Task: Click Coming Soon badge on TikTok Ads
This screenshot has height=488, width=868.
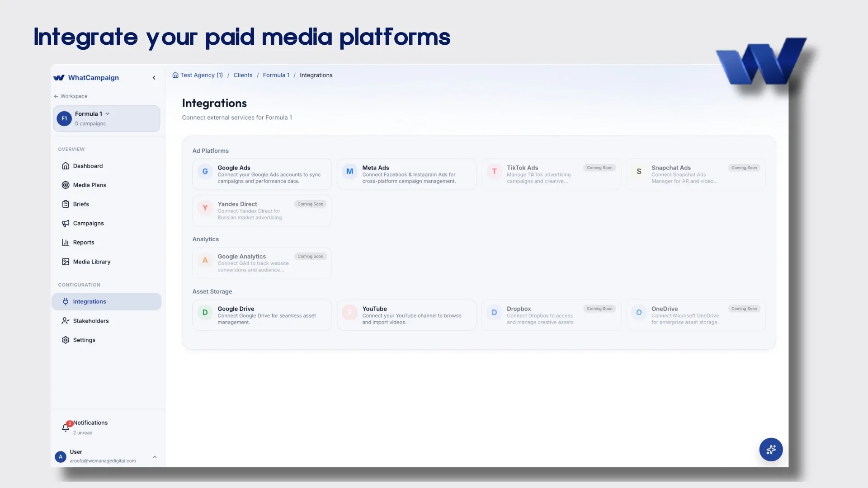Action: (599, 168)
